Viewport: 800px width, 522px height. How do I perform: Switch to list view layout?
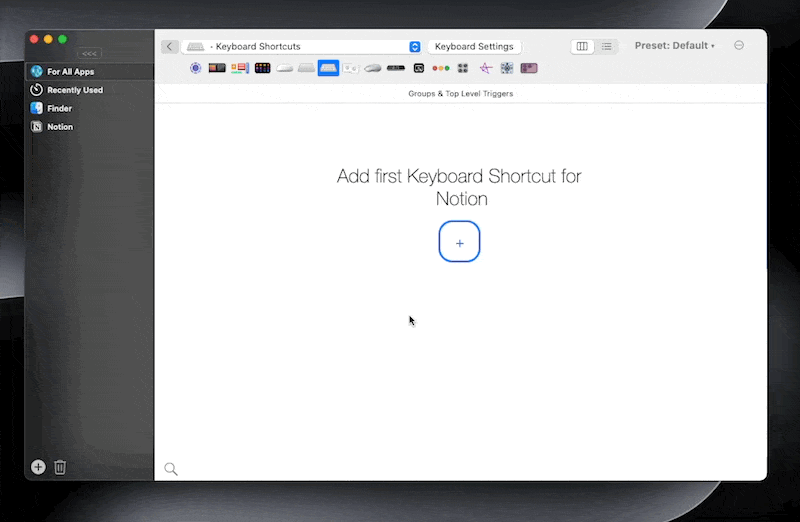point(607,46)
